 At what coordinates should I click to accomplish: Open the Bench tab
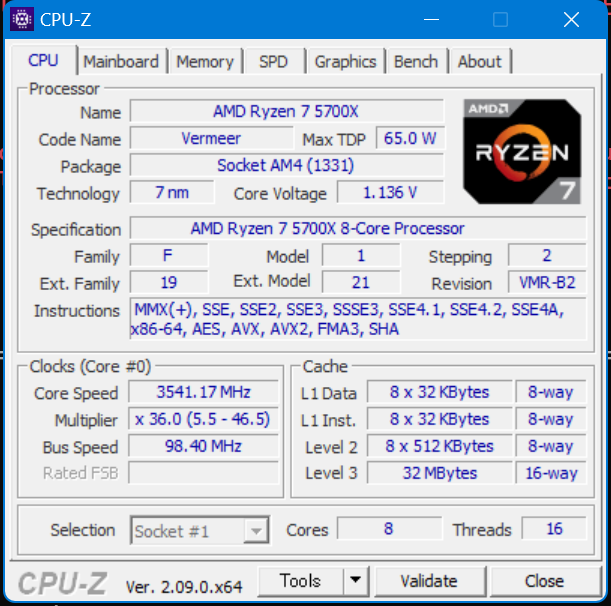(x=416, y=62)
